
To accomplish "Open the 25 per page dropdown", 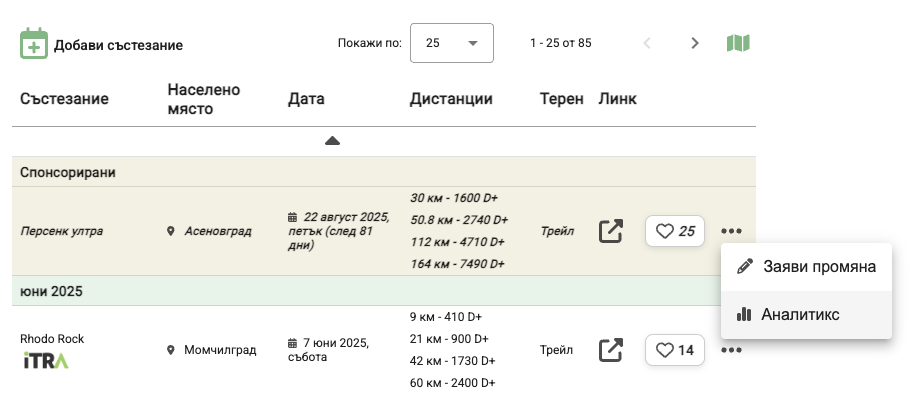I will coord(452,43).
